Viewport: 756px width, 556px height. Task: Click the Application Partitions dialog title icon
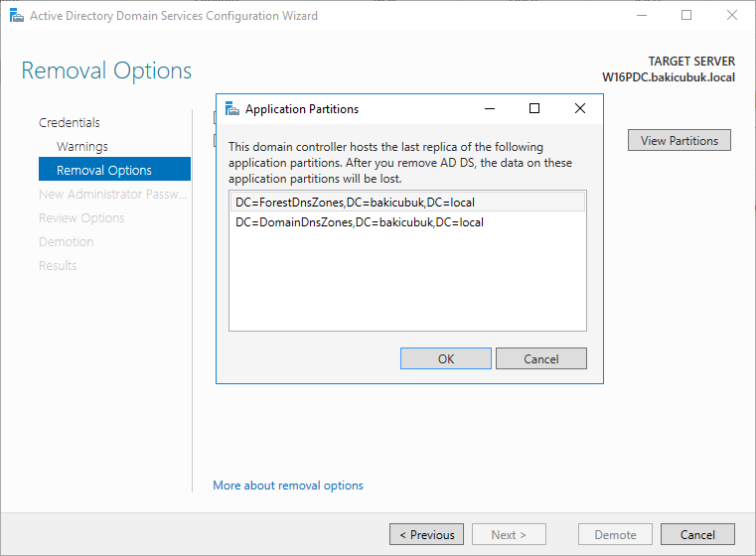click(x=232, y=109)
